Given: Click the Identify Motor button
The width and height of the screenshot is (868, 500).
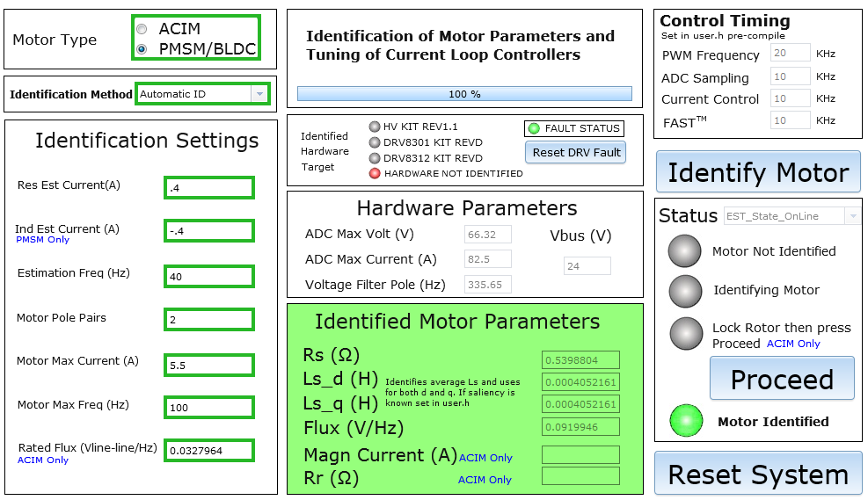Looking at the screenshot, I should coord(758,172).
